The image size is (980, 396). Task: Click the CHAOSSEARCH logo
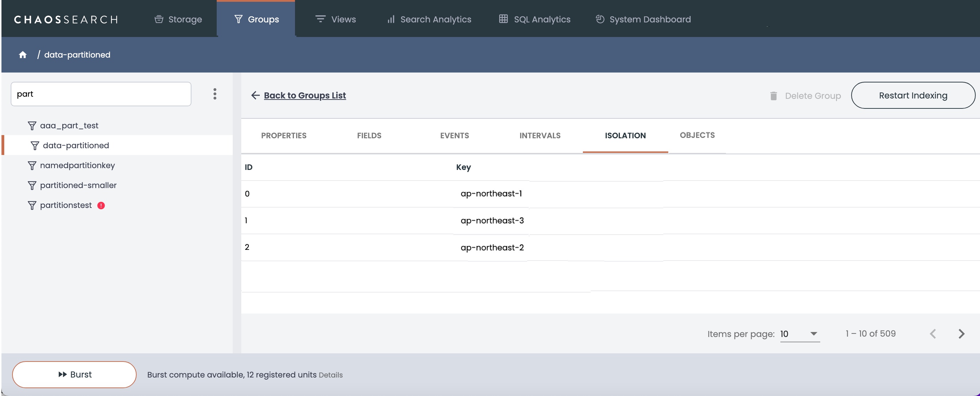pyautogui.click(x=66, y=20)
